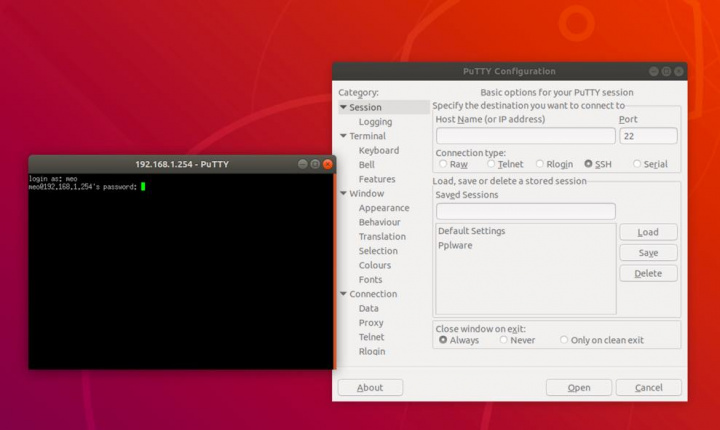Collapse the Session category tree arrow
Viewport: 720px width, 430px height.
(x=343, y=107)
